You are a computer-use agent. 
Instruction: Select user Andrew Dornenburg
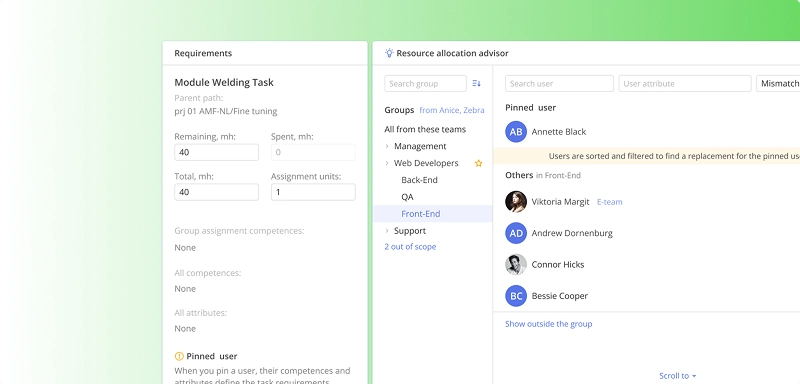pyautogui.click(x=572, y=233)
